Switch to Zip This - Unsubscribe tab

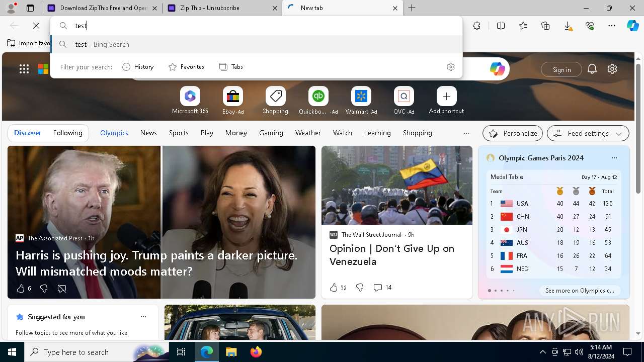tap(222, 8)
